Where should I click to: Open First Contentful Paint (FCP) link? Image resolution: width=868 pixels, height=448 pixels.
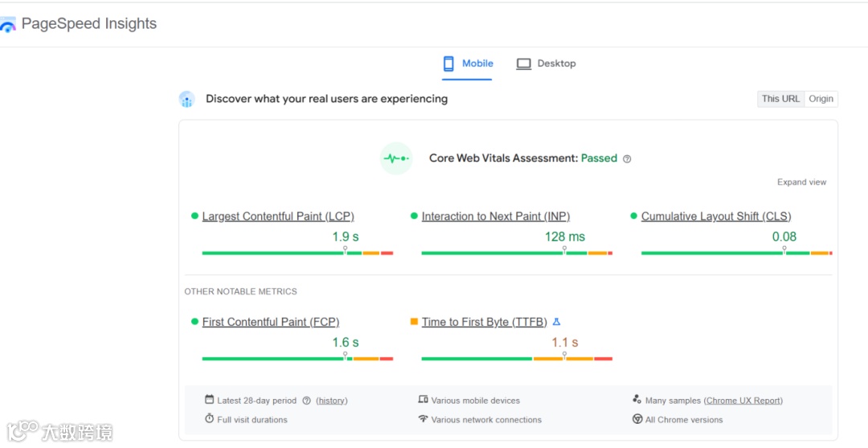(x=270, y=322)
